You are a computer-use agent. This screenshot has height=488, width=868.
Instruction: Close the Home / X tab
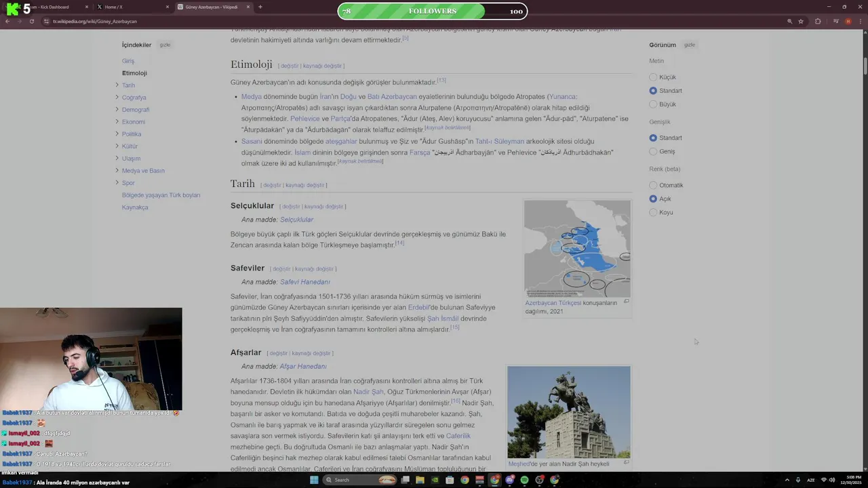click(167, 7)
